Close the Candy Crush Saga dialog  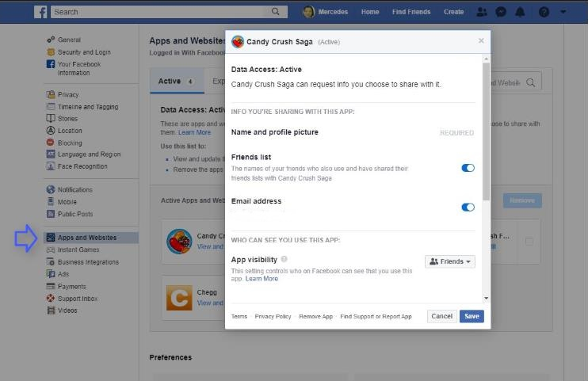click(x=481, y=40)
